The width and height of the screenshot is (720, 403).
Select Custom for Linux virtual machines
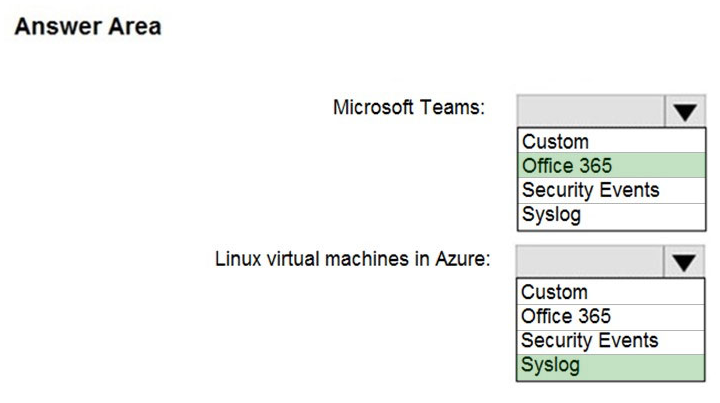pyautogui.click(x=555, y=292)
